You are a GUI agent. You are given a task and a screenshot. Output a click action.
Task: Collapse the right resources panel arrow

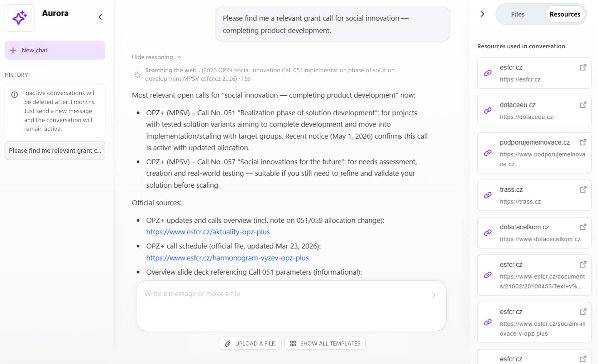tap(482, 14)
